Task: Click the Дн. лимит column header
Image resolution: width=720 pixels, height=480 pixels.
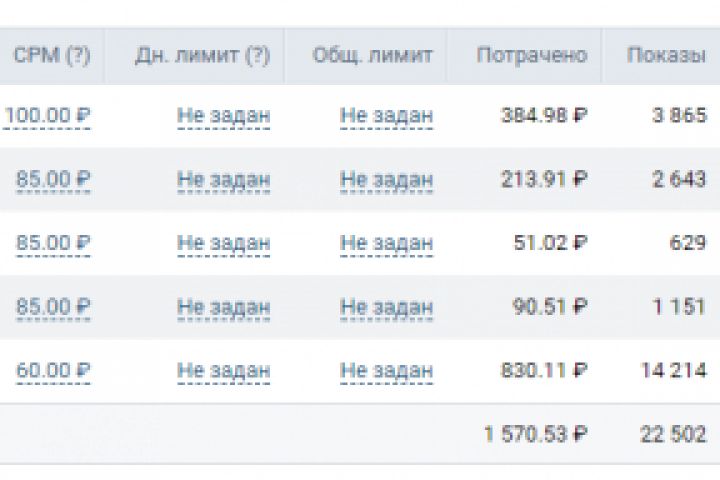Action: [202, 55]
